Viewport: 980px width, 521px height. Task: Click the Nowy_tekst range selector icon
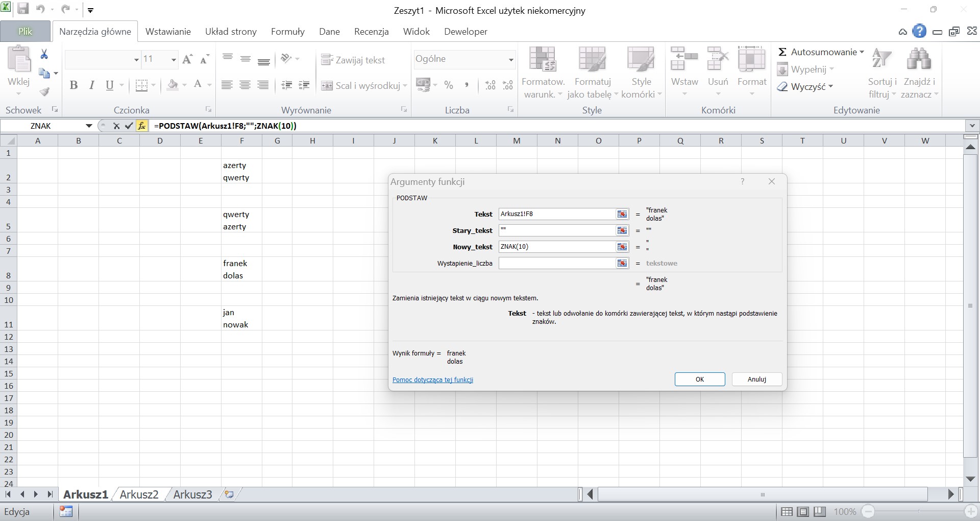tap(622, 247)
